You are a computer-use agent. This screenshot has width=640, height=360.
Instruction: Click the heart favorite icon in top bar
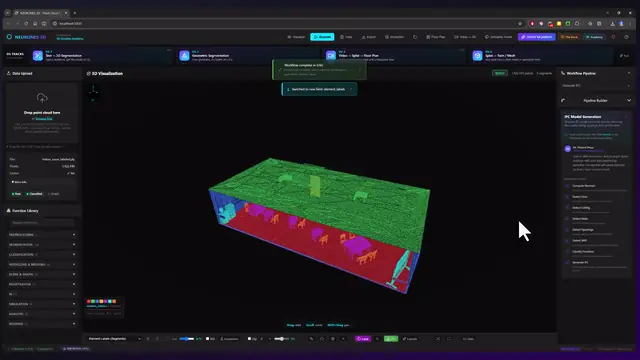[x=613, y=37]
